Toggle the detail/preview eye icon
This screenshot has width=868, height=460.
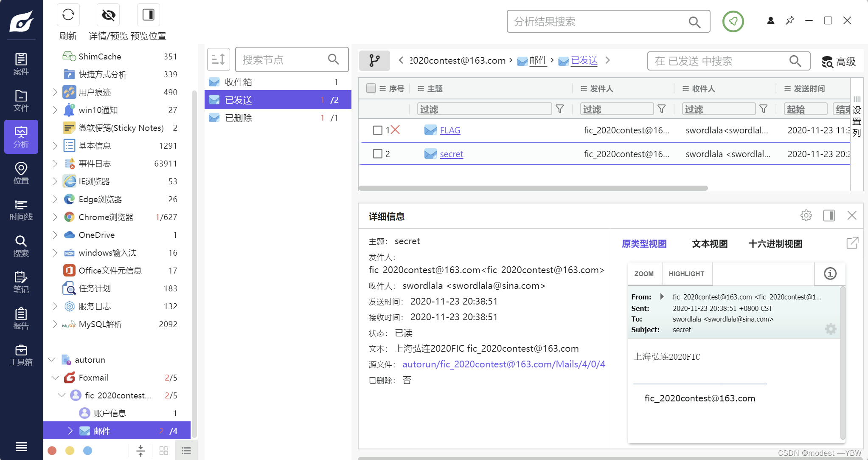coord(108,15)
